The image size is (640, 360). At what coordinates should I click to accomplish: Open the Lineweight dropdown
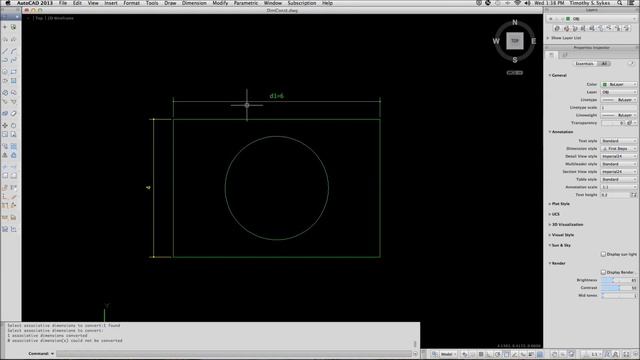[x=619, y=115]
